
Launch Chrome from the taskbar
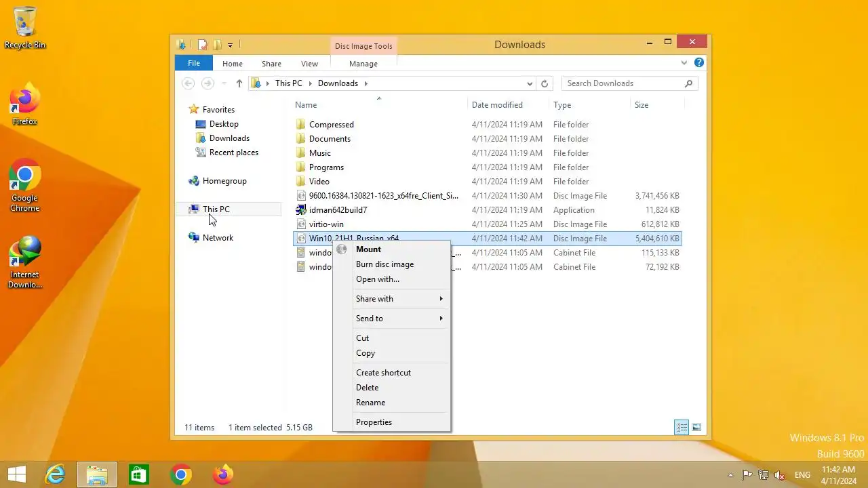click(x=181, y=474)
